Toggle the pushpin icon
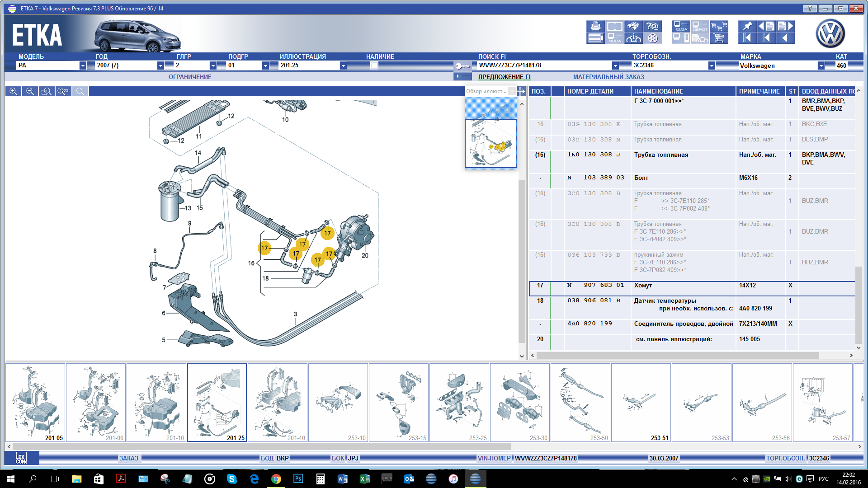 pos(747,26)
